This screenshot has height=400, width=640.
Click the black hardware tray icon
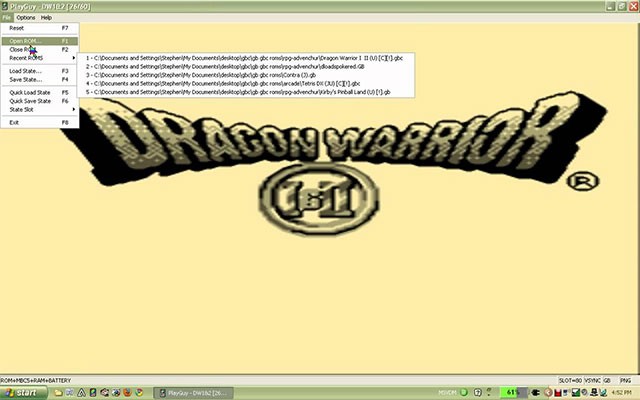pyautogui.click(x=594, y=393)
